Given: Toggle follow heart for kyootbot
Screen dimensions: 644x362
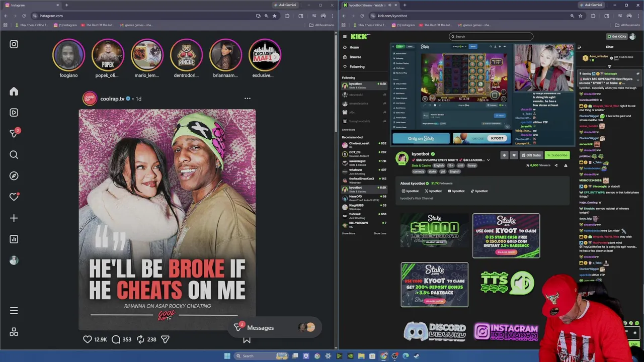Looking at the screenshot, I should click(x=514, y=155).
